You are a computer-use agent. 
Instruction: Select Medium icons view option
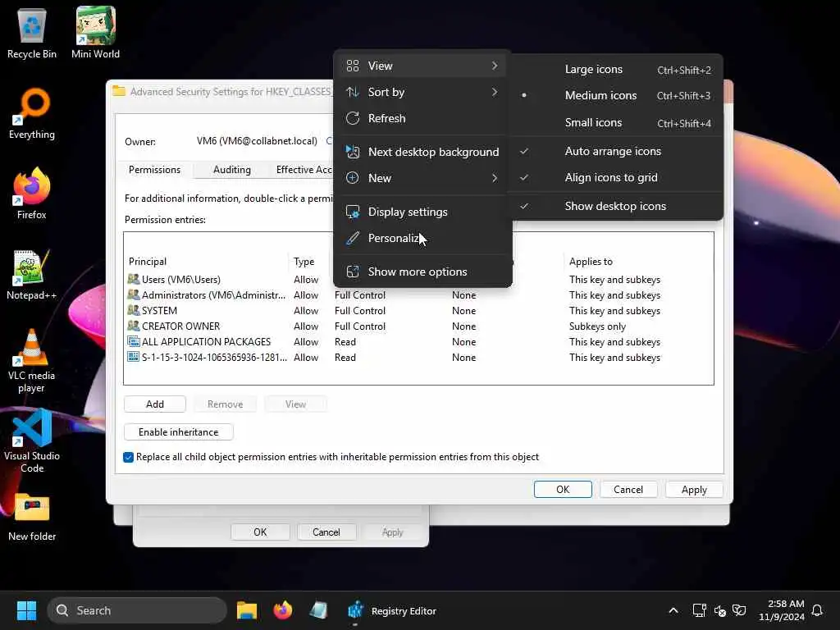coord(616,96)
